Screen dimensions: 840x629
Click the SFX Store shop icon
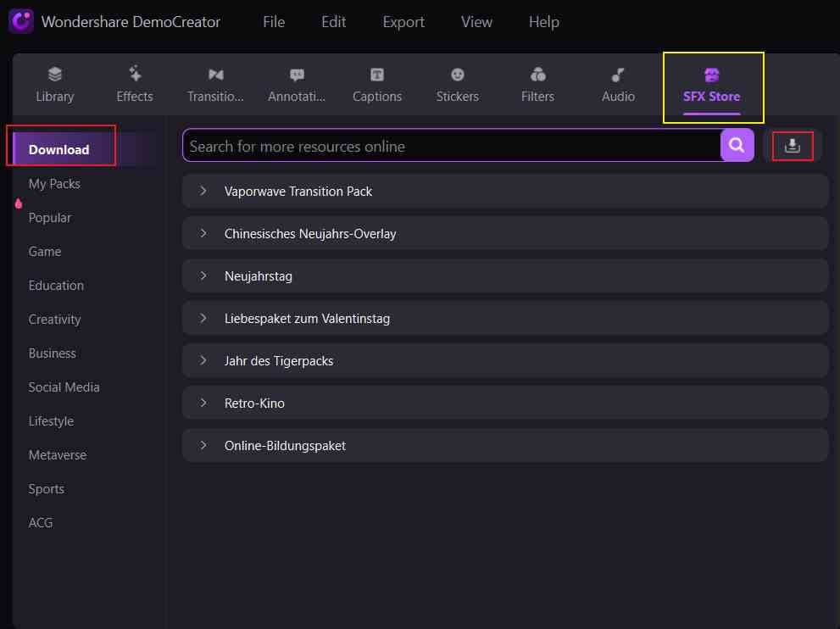pyautogui.click(x=711, y=75)
